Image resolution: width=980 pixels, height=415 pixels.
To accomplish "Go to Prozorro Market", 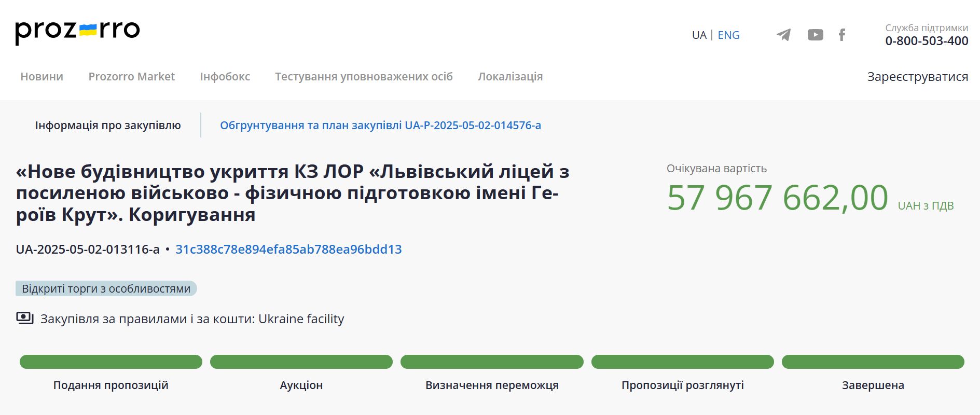I will click(131, 77).
